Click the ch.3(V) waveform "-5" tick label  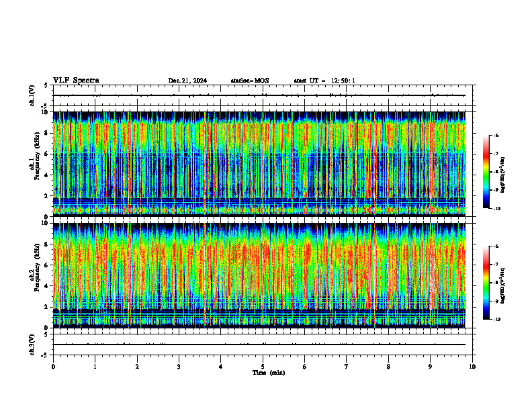tap(45, 355)
